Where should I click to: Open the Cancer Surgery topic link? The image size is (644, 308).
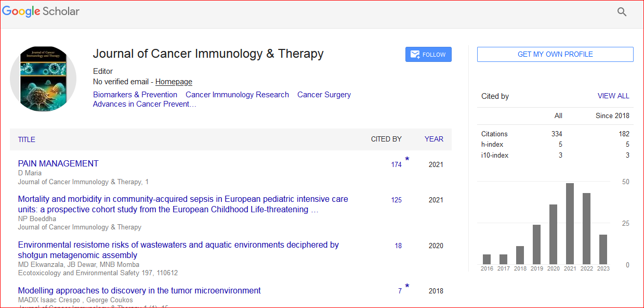click(x=324, y=95)
